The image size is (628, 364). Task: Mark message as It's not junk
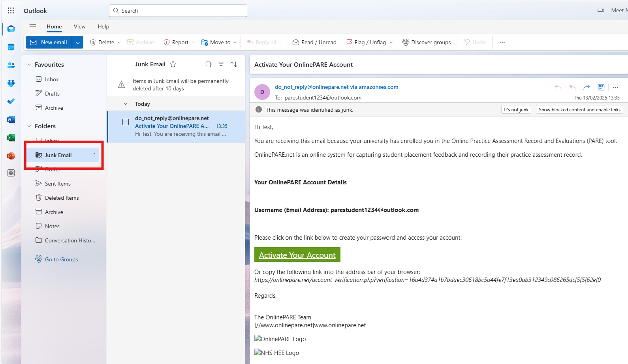[x=516, y=110]
